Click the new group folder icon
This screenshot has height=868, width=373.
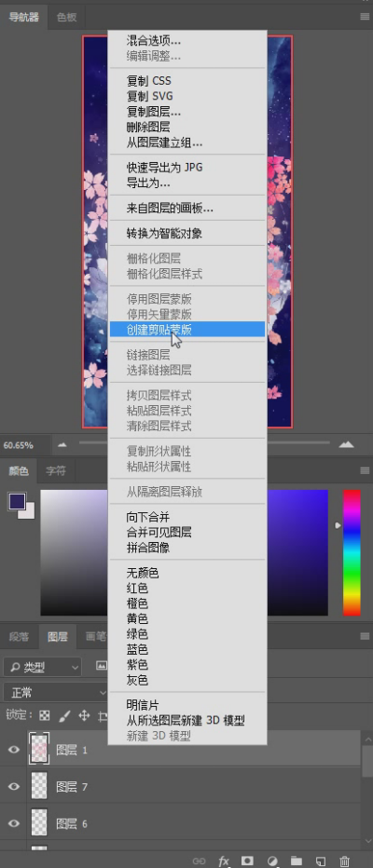(296, 861)
